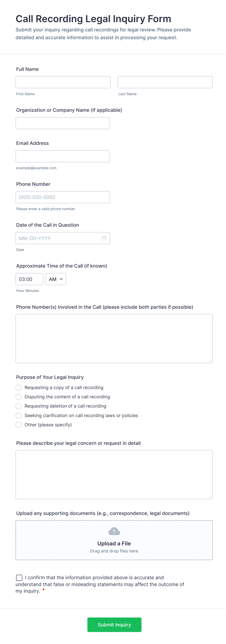Choose 'Requesting deletion of a call recording'

(x=19, y=406)
